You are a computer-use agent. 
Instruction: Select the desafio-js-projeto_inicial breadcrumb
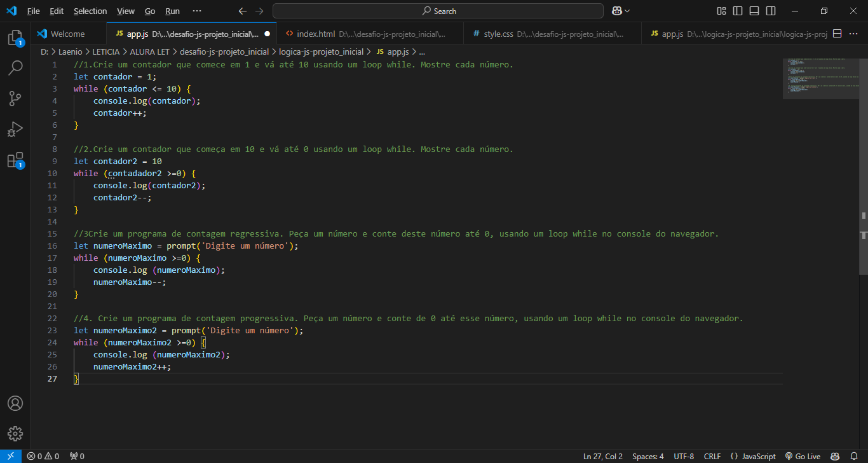click(224, 52)
